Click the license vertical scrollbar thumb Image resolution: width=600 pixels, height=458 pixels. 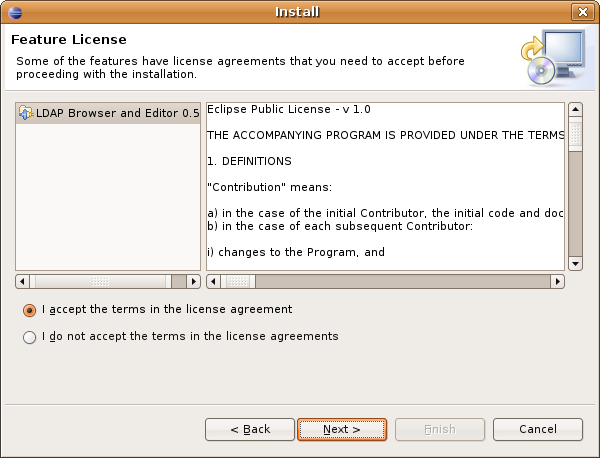pos(575,134)
